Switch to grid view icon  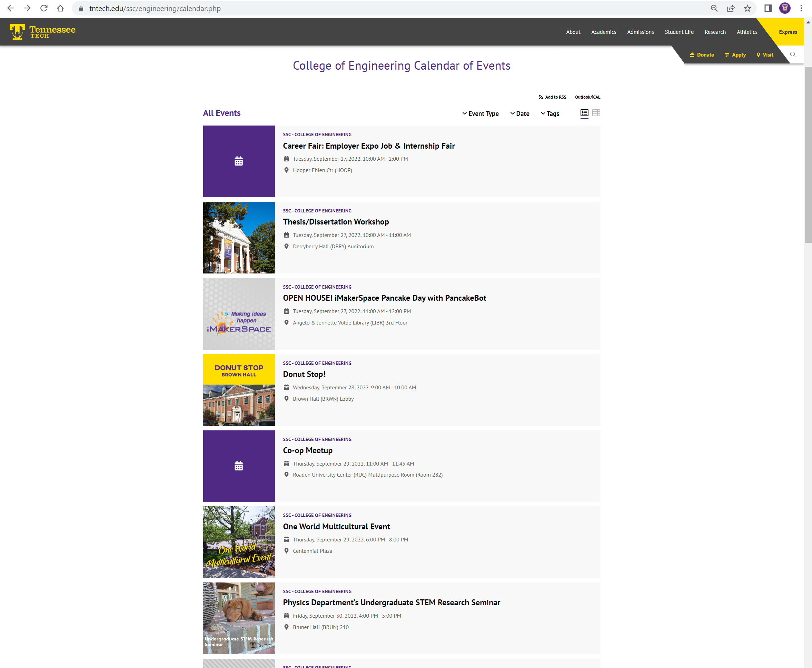596,113
